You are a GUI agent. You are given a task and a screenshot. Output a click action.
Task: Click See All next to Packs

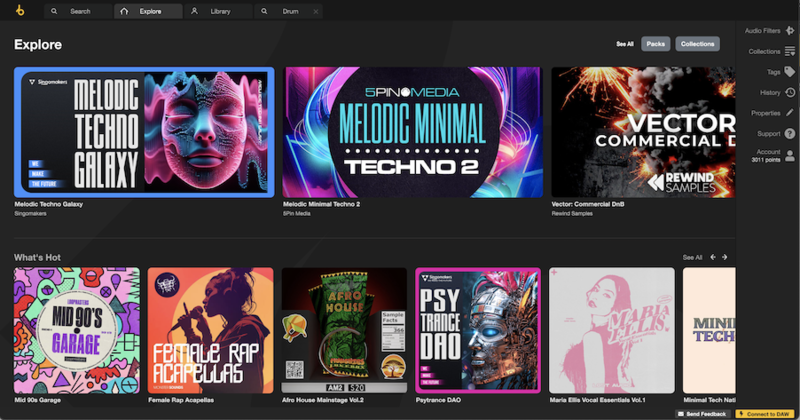pyautogui.click(x=625, y=44)
